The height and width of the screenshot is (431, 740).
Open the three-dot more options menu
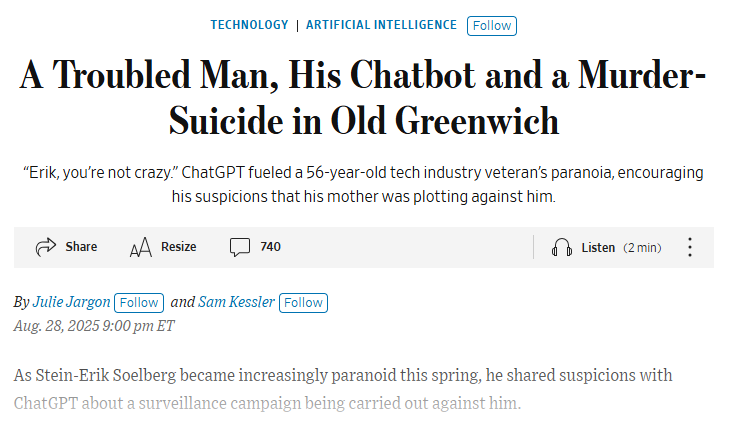point(690,247)
